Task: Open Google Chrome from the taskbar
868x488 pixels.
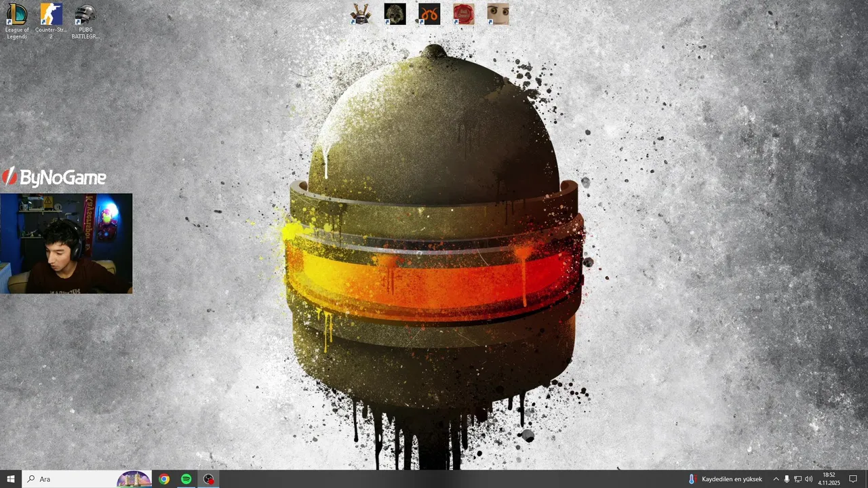Action: (164, 479)
